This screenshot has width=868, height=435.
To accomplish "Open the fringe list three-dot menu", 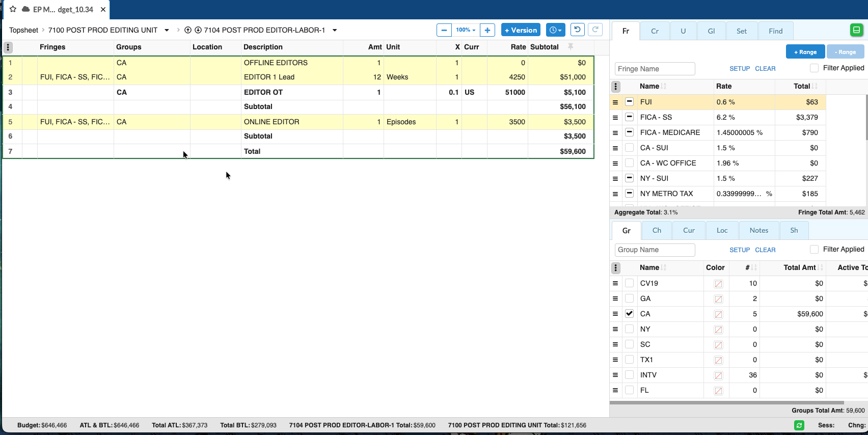I will coord(616,87).
